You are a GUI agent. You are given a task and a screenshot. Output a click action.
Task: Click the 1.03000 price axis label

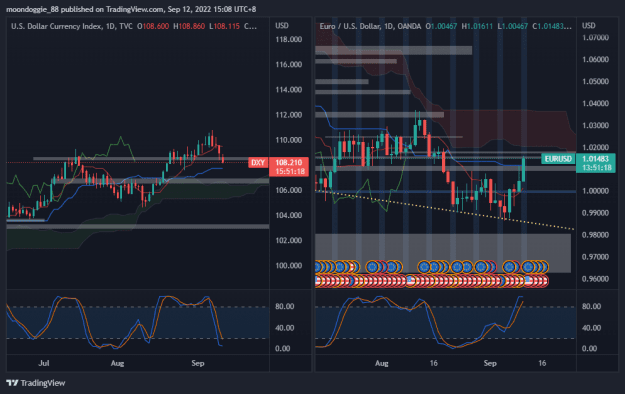596,126
